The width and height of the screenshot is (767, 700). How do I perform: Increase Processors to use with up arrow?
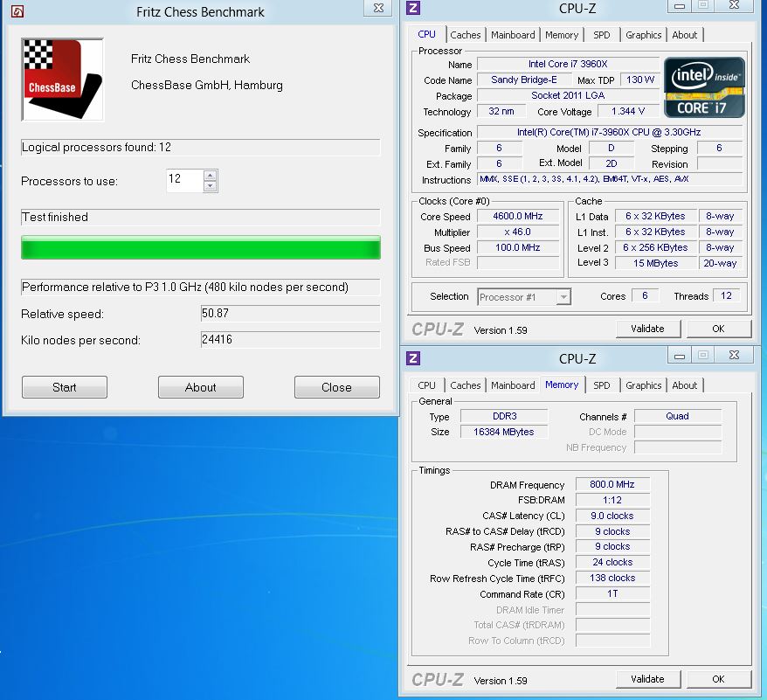pos(210,175)
